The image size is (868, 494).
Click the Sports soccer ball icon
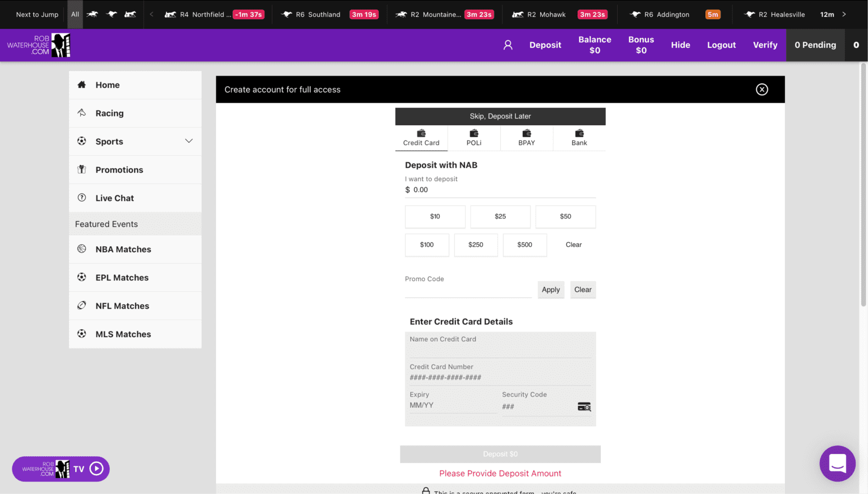(x=82, y=141)
